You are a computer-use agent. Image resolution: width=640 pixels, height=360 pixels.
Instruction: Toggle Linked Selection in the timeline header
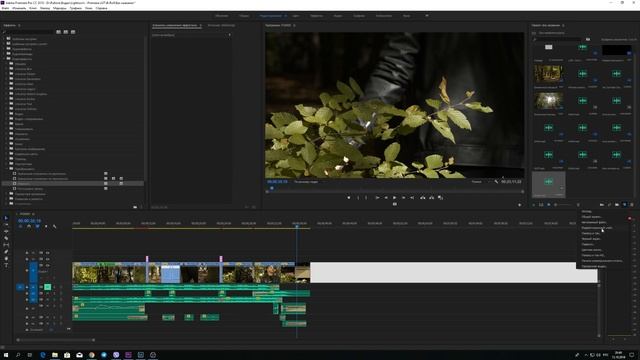(37, 226)
